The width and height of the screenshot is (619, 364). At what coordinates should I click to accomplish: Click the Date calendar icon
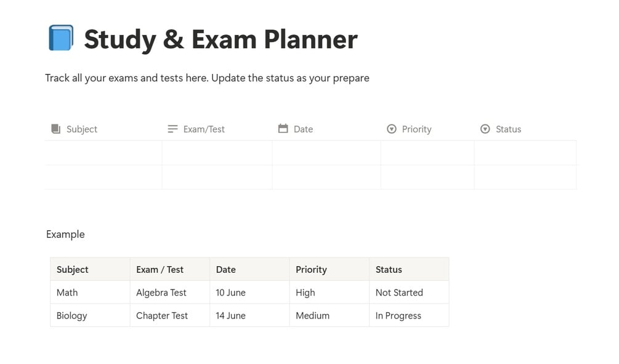point(283,129)
